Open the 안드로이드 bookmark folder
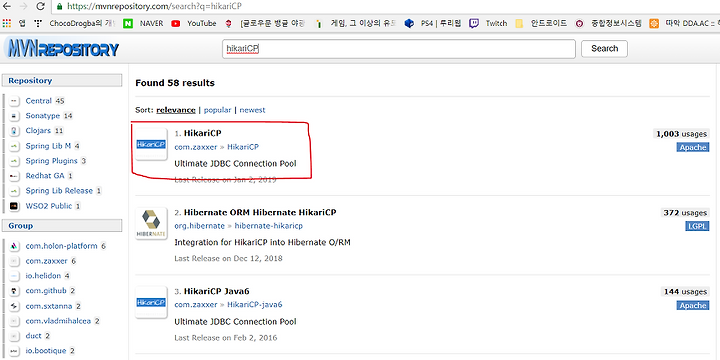 [541, 23]
